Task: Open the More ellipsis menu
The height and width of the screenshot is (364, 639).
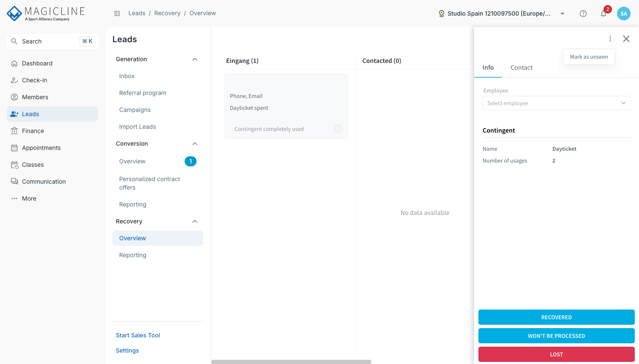Action: tap(14, 198)
